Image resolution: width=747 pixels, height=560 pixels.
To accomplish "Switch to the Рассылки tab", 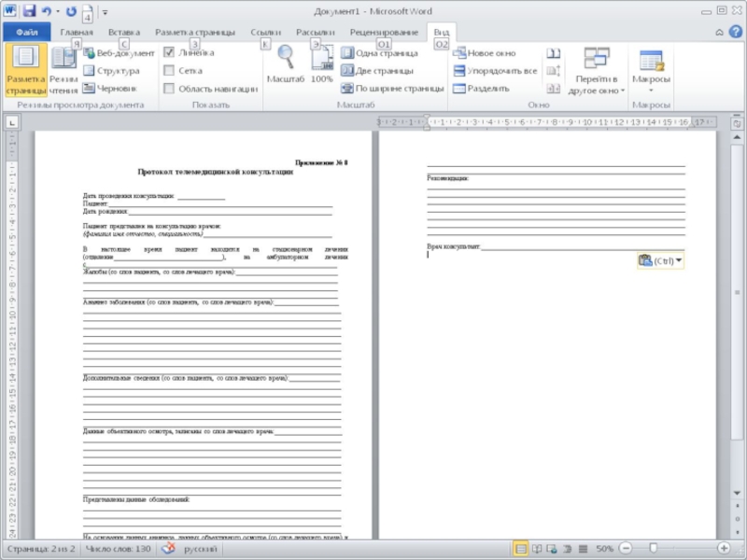I will (316, 32).
